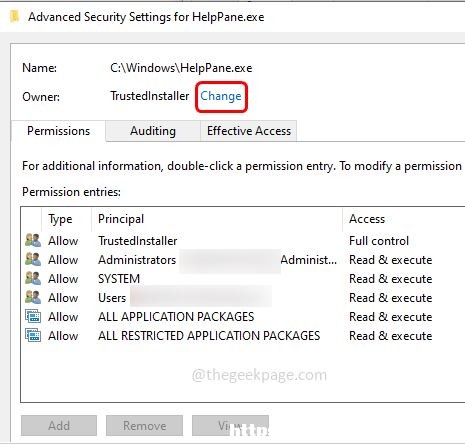This screenshot has width=465, height=444.
Task: Click the Users entry's user group icon
Action: tap(33, 297)
